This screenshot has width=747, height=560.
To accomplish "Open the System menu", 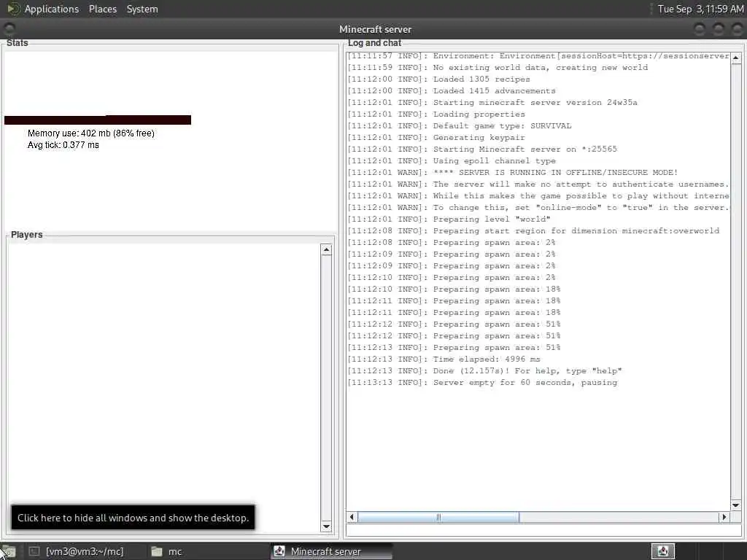I will click(142, 9).
